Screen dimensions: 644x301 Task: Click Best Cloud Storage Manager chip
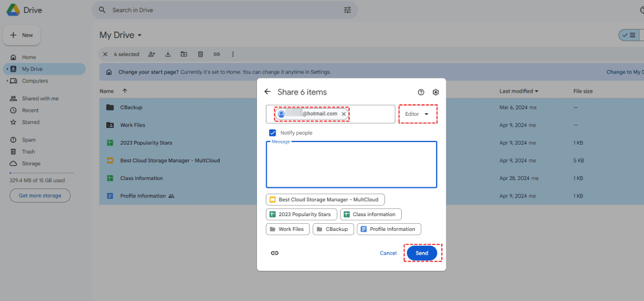pyautogui.click(x=325, y=200)
